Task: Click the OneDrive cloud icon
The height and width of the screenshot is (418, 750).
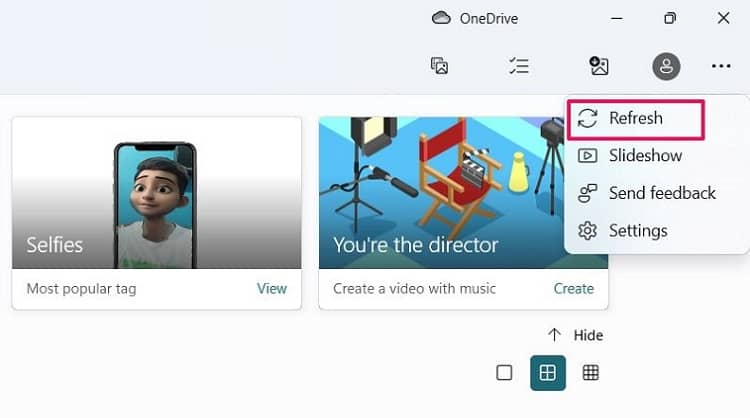Action: point(441,18)
